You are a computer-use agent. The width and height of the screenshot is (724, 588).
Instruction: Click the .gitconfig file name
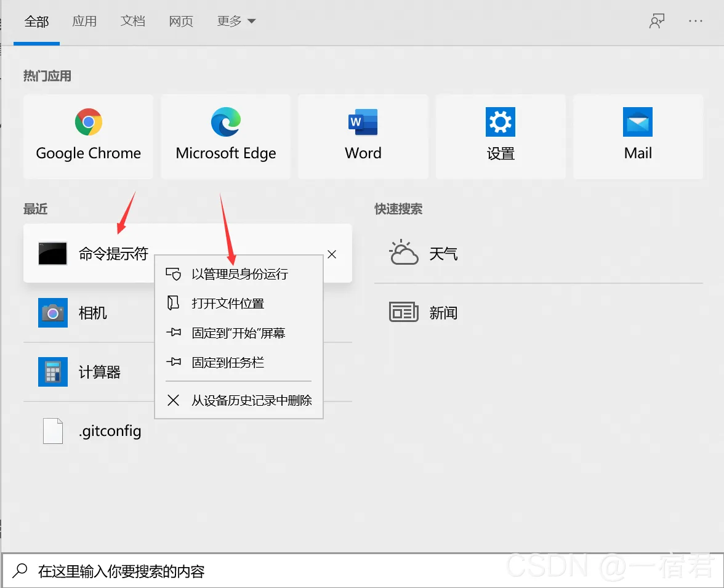tap(110, 431)
